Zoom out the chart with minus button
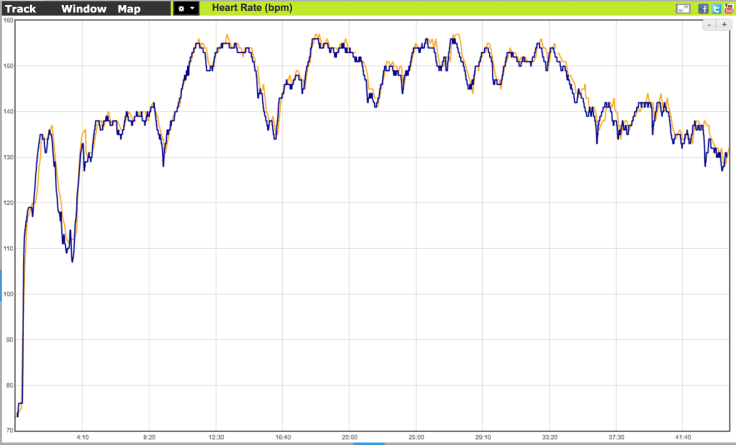 click(710, 24)
